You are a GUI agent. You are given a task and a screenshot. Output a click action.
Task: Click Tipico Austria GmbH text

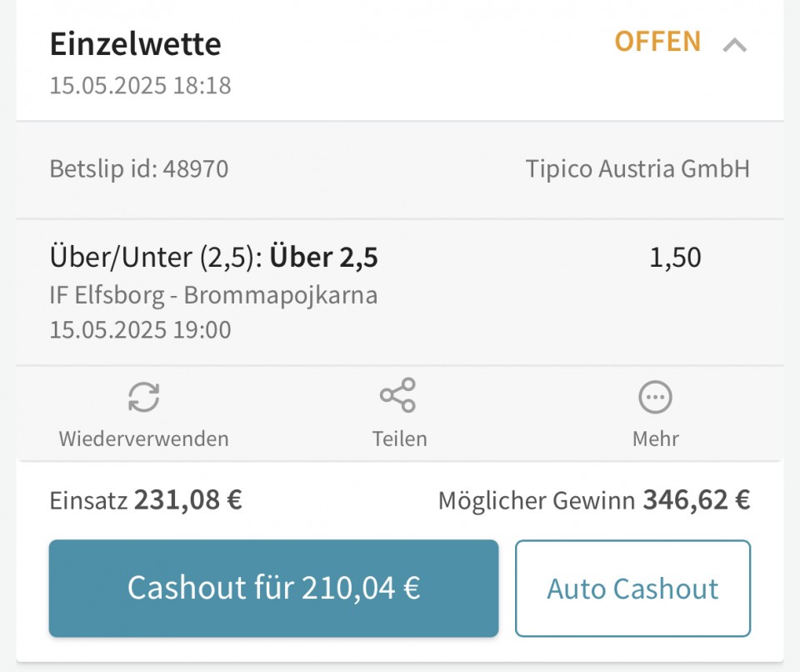[x=637, y=168]
